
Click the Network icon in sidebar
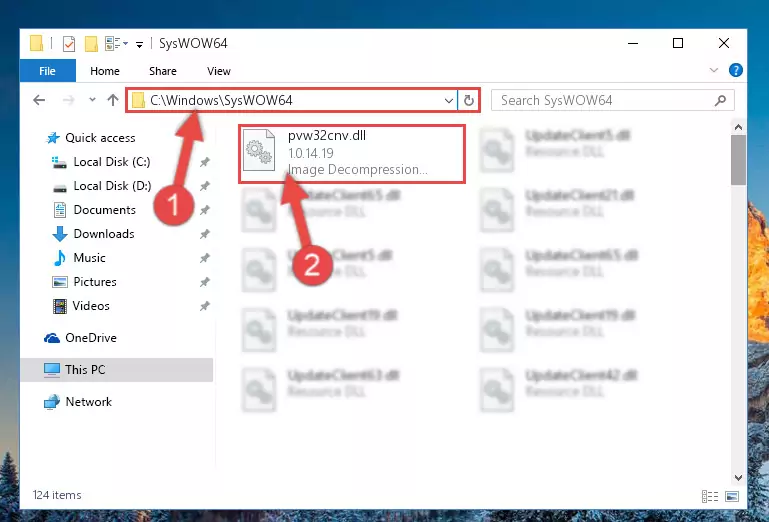click(51, 402)
